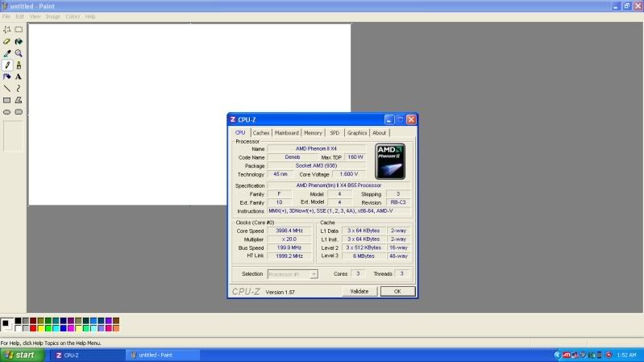Select the Free-Form Select tool in Paint
The width and height of the screenshot is (644, 362).
[7, 30]
